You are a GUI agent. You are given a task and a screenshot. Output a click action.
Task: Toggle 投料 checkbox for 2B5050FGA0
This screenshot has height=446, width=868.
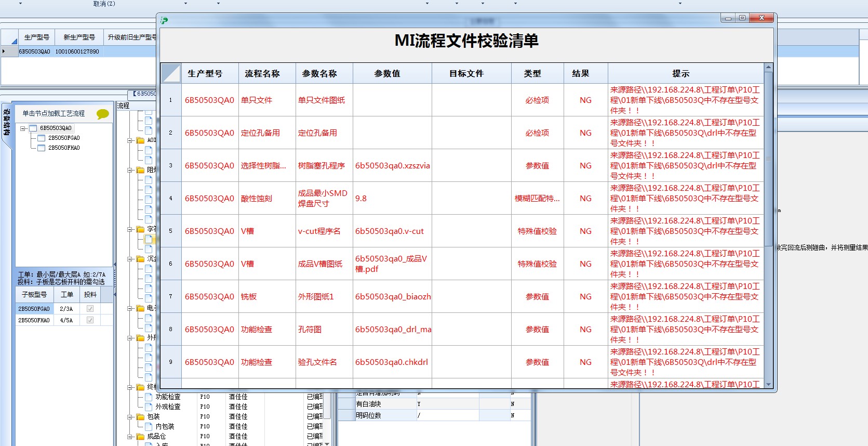[90, 309]
